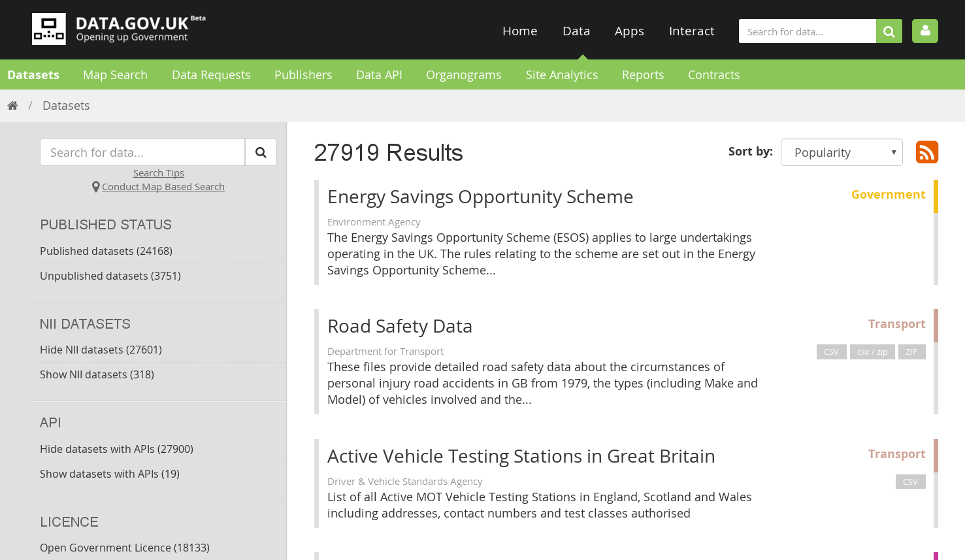Click the home breadcrumb icon
The image size is (965, 560).
pyautogui.click(x=12, y=105)
